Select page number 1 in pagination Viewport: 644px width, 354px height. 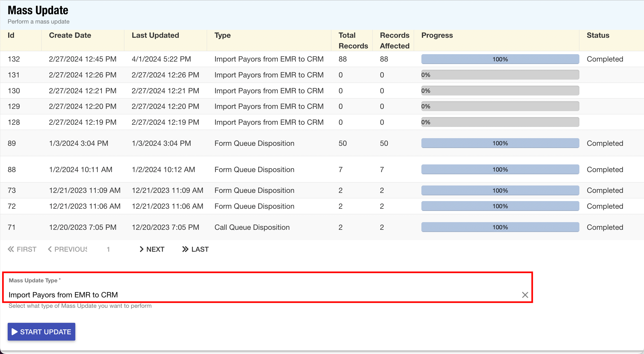click(108, 249)
